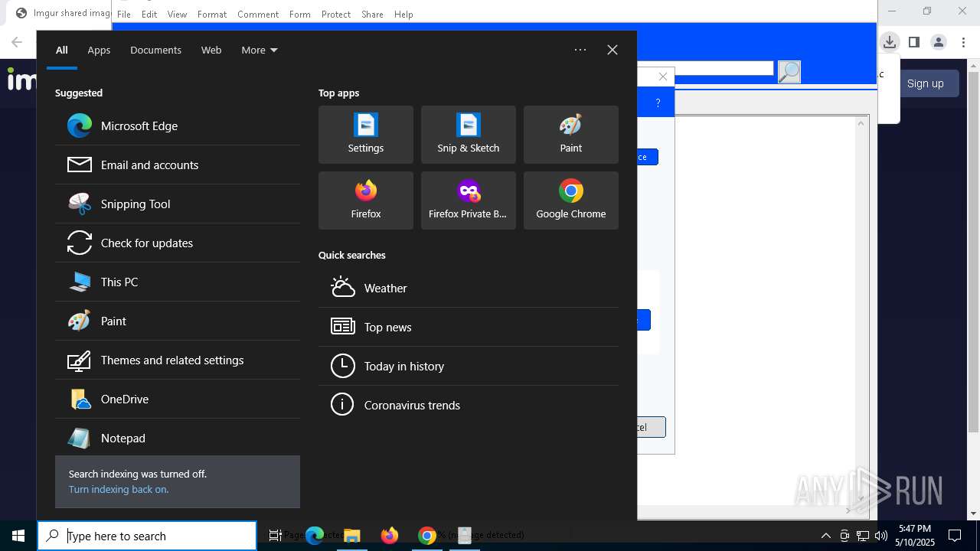Viewport: 980px width, 551px height.
Task: Open Comment menu in background editor
Action: (258, 14)
